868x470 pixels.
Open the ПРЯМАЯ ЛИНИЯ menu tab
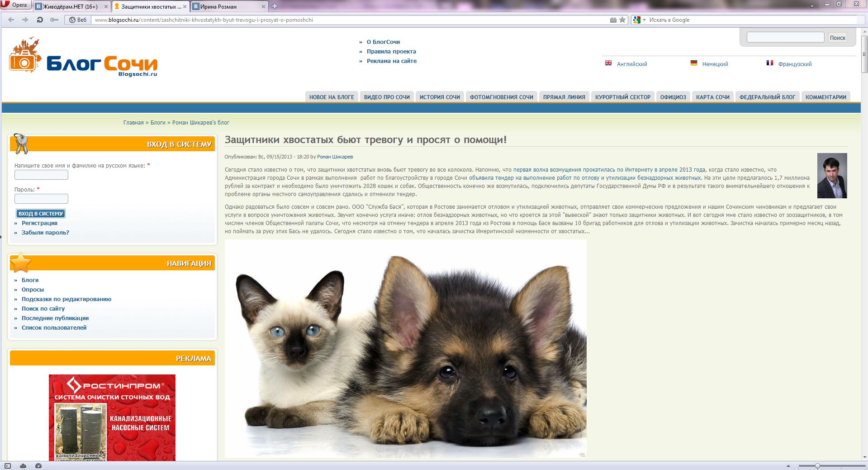point(564,97)
